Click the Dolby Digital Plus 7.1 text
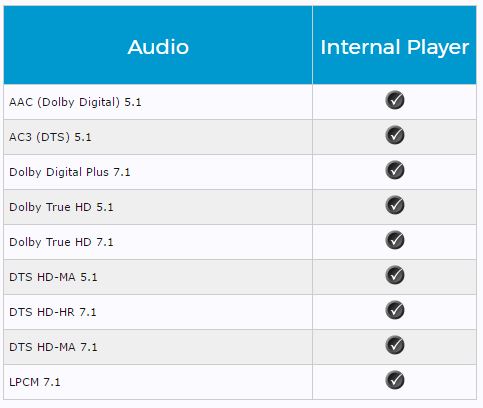Image resolution: width=483 pixels, height=408 pixels. (x=70, y=172)
